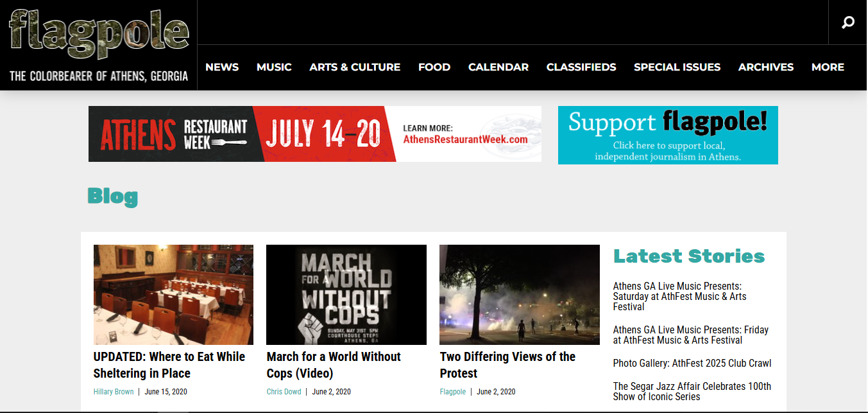Click the Athens Restaurant Week banner
The image size is (868, 413).
point(315,134)
